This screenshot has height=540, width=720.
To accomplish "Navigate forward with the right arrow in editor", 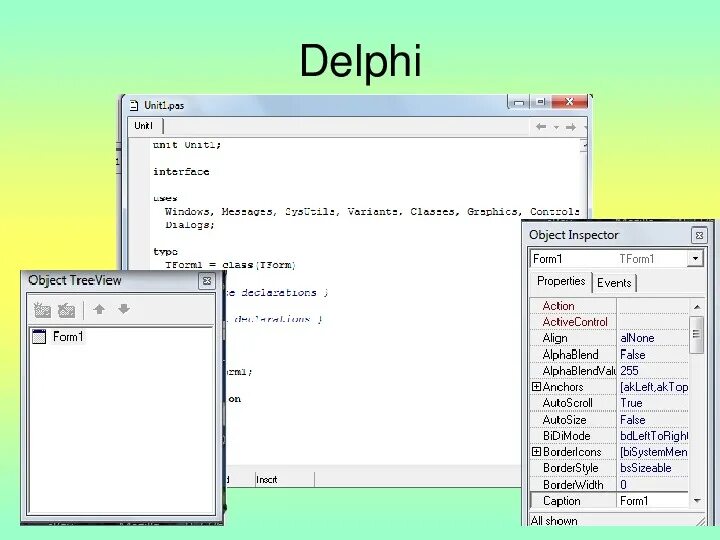I will 571,127.
